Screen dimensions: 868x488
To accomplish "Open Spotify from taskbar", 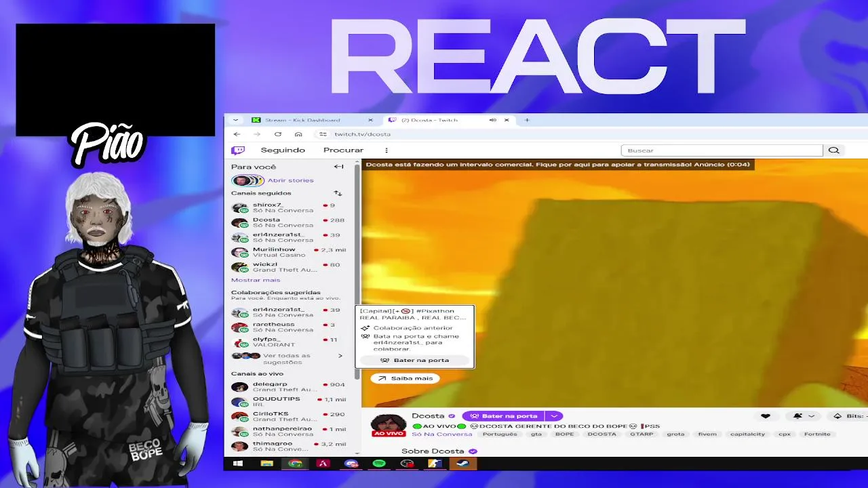I will click(379, 464).
